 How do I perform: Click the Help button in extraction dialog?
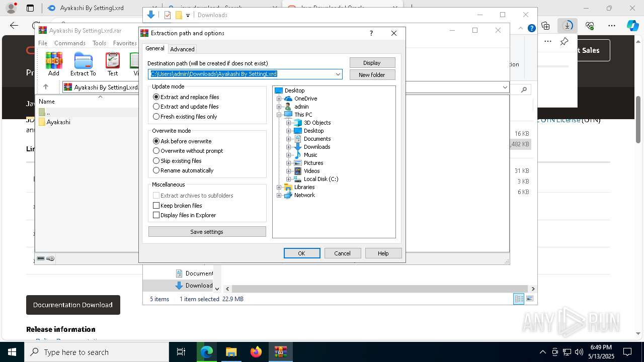point(383,253)
